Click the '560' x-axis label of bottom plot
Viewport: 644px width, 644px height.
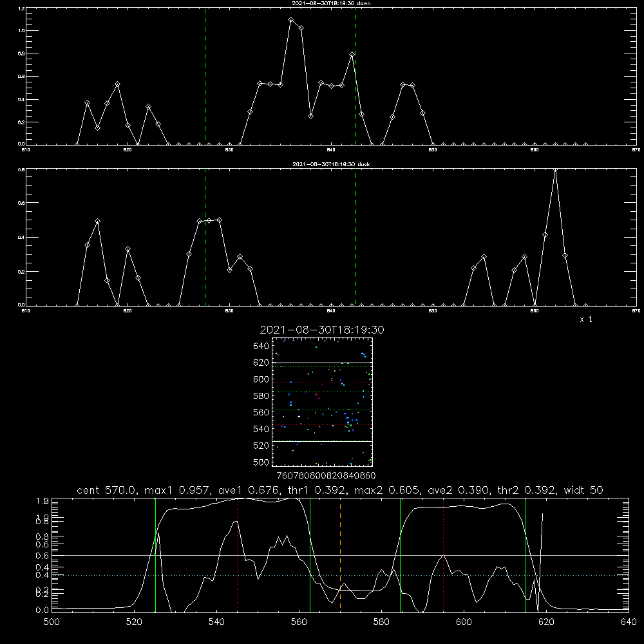pos(299,622)
